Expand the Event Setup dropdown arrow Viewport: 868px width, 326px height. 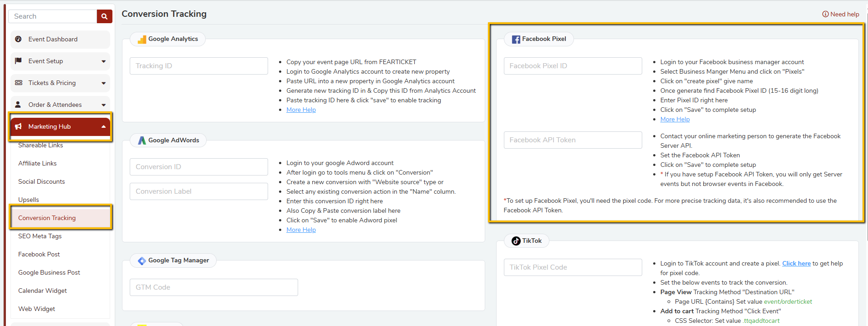[104, 61]
